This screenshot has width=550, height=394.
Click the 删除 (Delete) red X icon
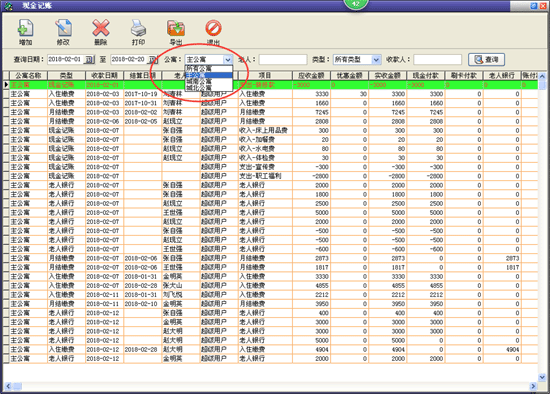click(x=101, y=28)
